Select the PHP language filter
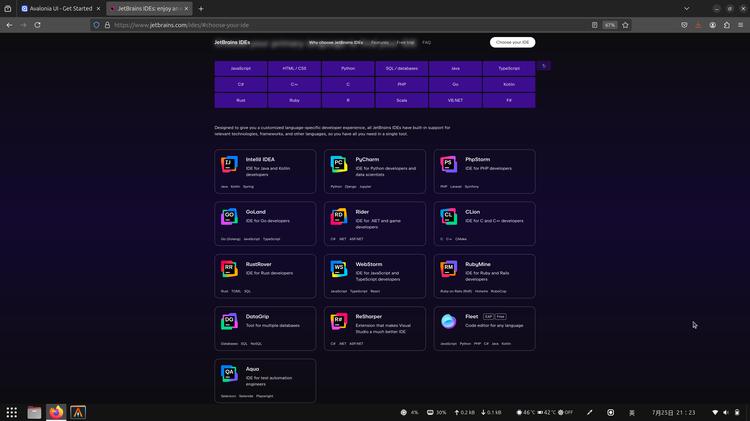 coord(402,84)
